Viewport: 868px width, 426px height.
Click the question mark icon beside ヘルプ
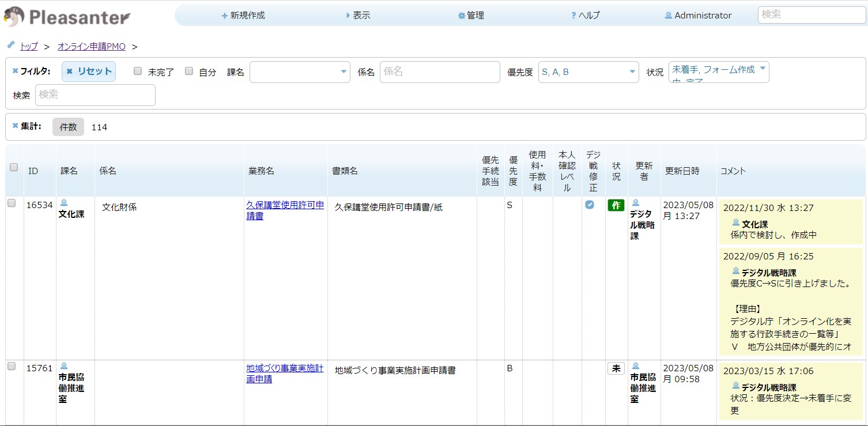coord(573,16)
